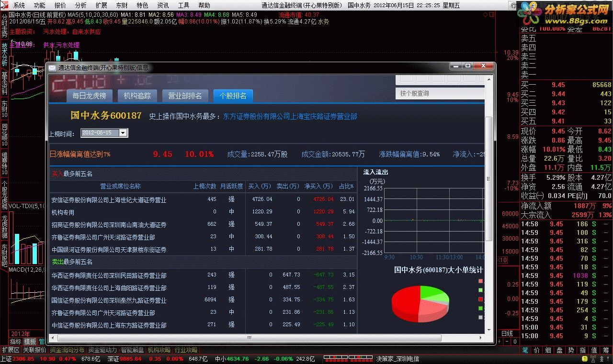Click the dialog horizontal scrollbar thumb

pos(250,338)
